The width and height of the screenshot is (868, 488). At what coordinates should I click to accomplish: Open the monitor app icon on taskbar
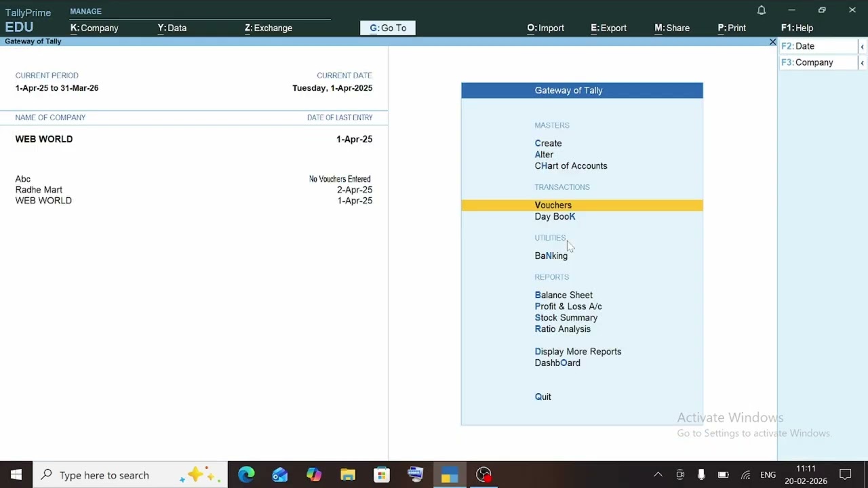[416, 474]
